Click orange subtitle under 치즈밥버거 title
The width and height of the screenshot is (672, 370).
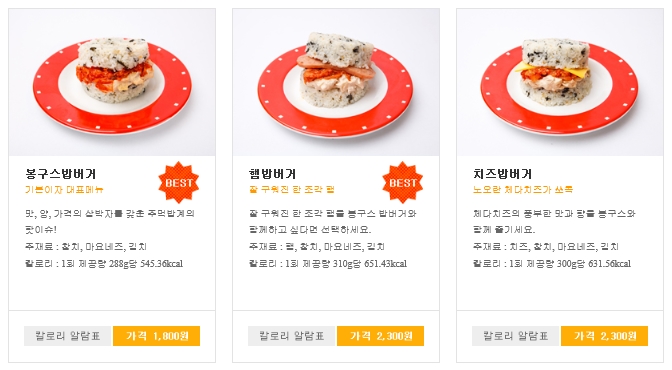523,190
